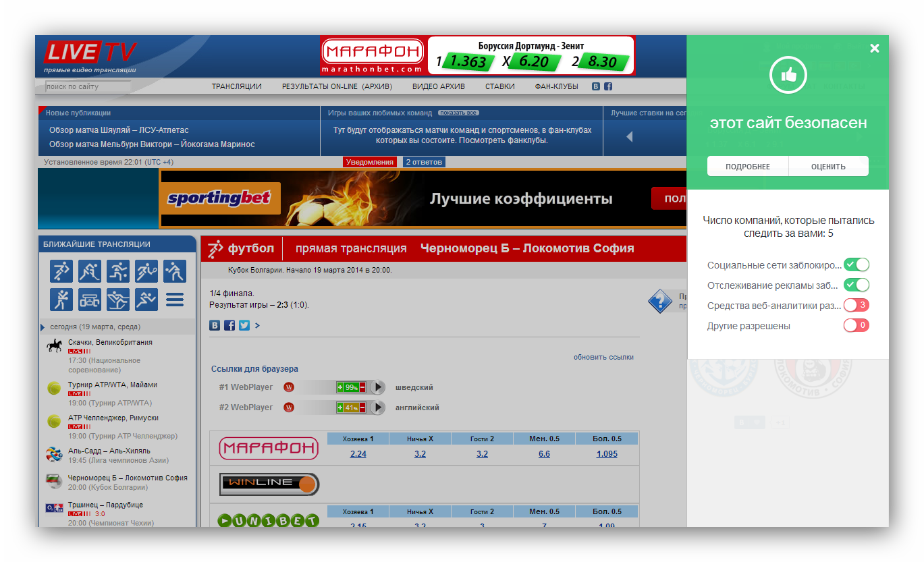Vote down the #1 WebPlayer red minus

(x=362, y=387)
